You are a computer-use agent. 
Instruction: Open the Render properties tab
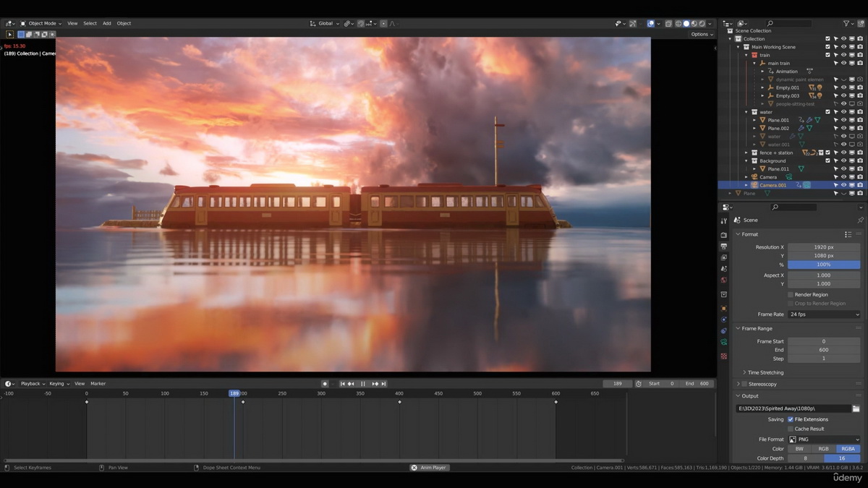point(723,235)
